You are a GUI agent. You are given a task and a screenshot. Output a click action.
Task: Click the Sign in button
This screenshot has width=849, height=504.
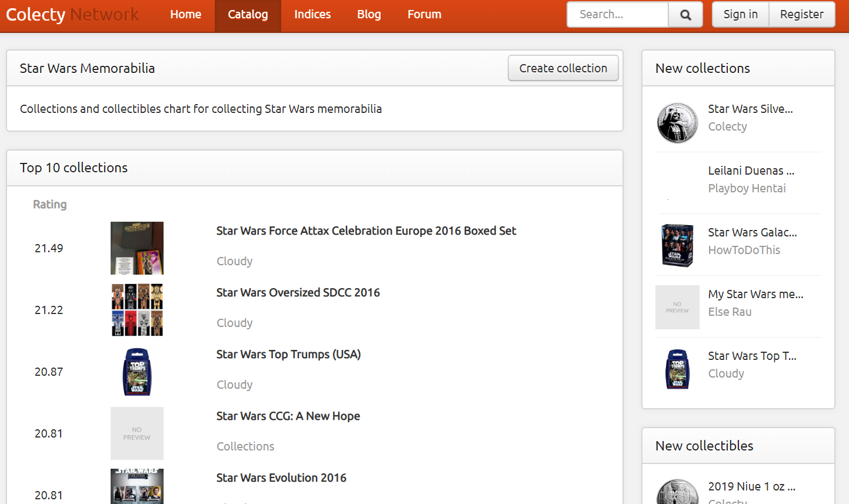pyautogui.click(x=740, y=15)
